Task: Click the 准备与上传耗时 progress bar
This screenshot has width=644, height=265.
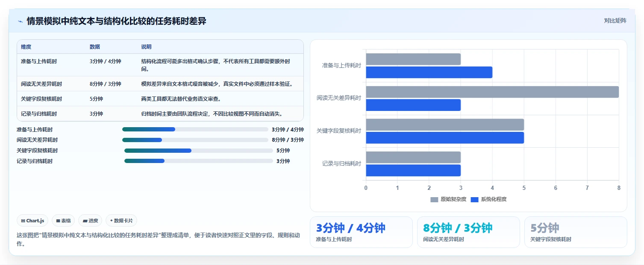Action: (x=195, y=129)
